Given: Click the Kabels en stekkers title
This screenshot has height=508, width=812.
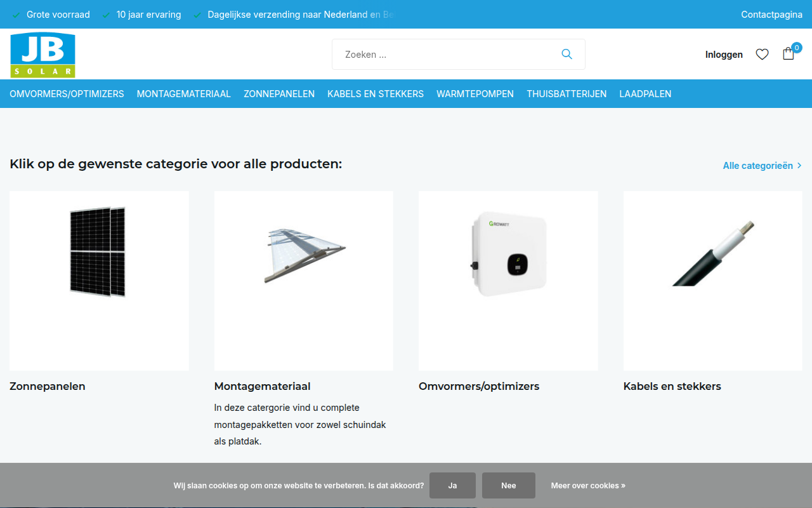Looking at the screenshot, I should click(x=672, y=386).
